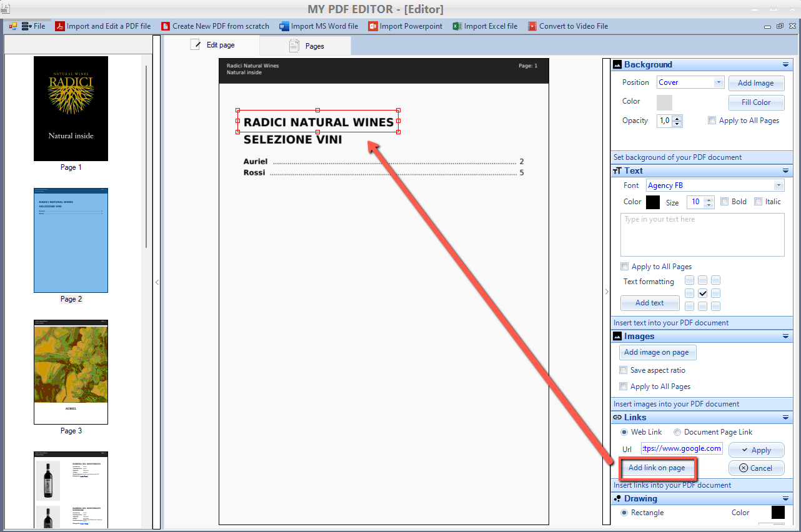Uncheck the center text formatting box
Screen dimensions: 801x532
point(703,293)
